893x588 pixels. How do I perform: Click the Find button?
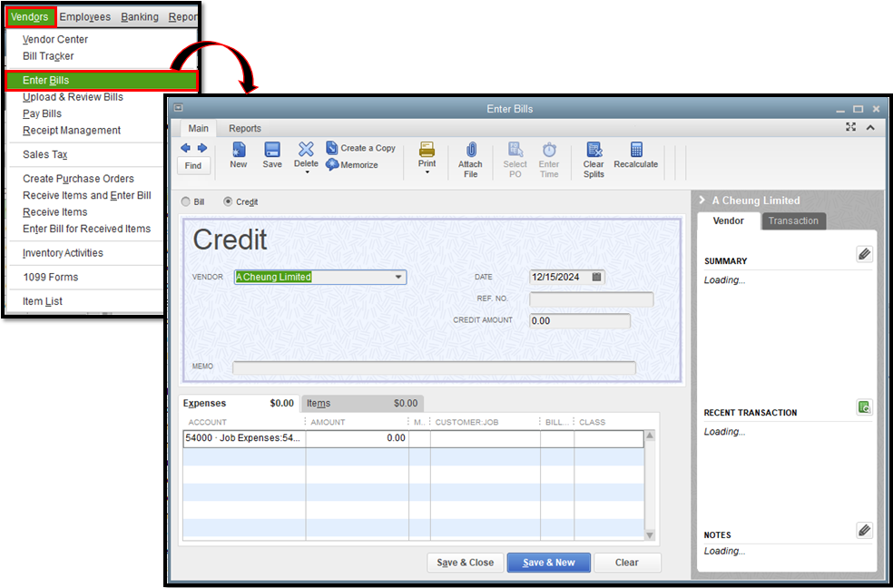tap(193, 166)
